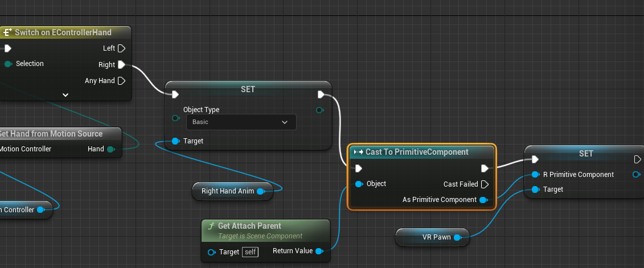Click the Controller variable output pin
644x268 pixels.
point(40,210)
